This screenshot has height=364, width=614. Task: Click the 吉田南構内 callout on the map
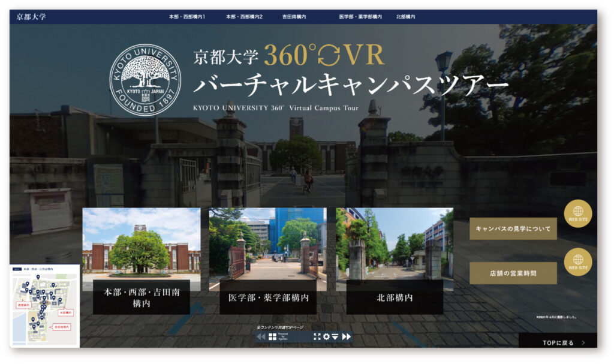(61, 327)
